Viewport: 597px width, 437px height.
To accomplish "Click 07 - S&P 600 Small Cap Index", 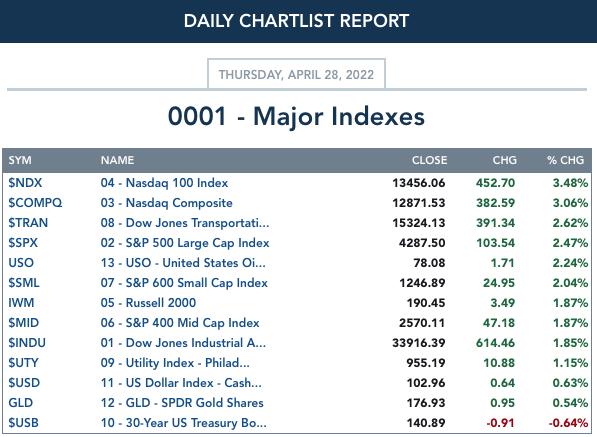I will pyautogui.click(x=184, y=283).
